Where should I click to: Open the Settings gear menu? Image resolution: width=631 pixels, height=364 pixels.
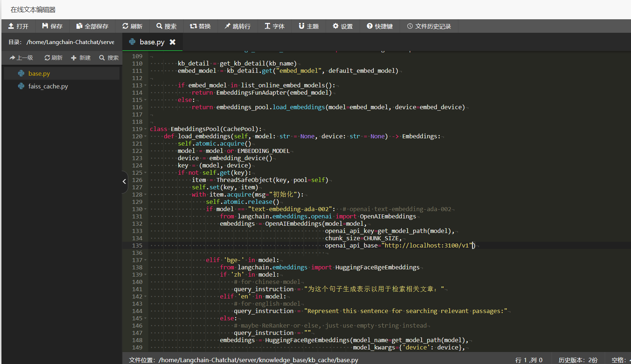(342, 26)
